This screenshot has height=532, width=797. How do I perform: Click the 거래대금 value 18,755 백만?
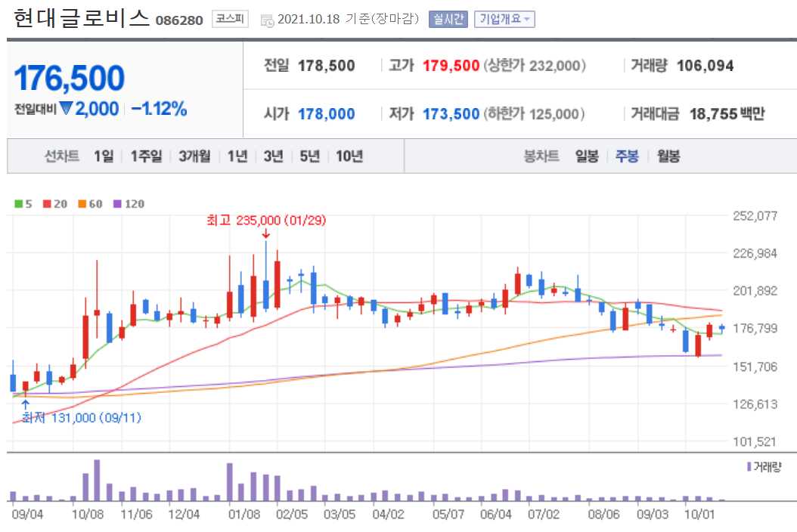(727, 114)
